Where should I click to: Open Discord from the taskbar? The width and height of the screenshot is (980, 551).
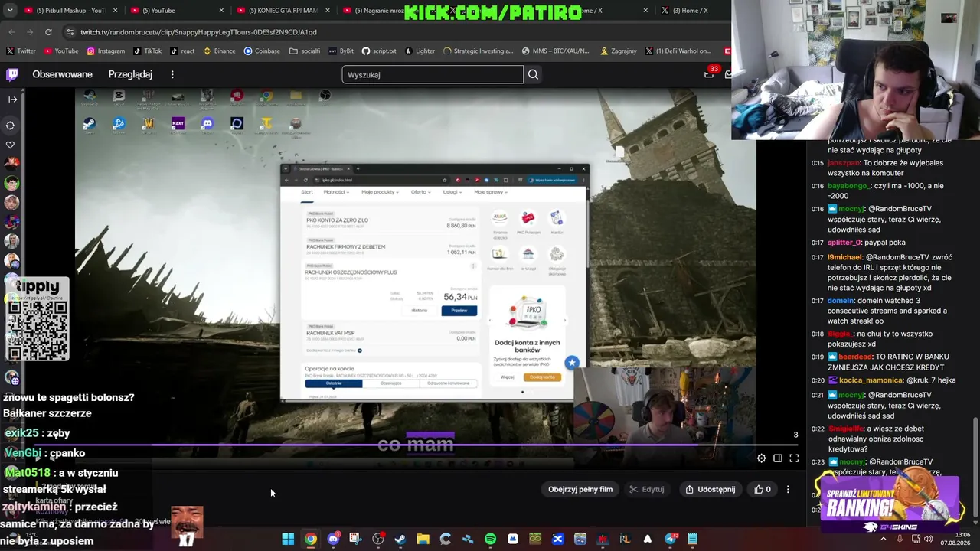coord(332,539)
